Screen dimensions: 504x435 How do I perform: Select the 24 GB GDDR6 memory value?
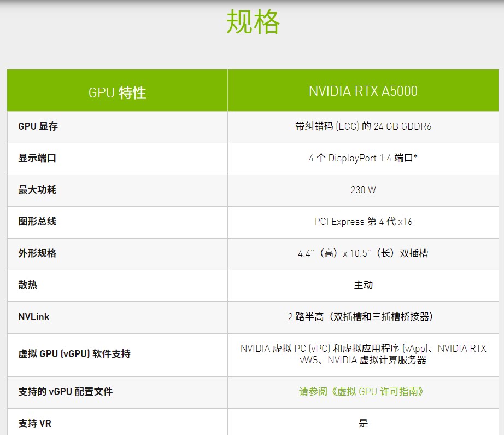coord(363,126)
